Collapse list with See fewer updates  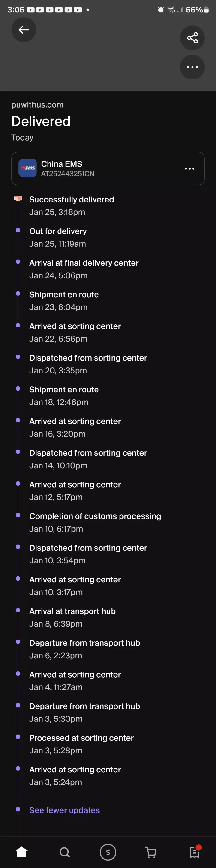pos(64,810)
